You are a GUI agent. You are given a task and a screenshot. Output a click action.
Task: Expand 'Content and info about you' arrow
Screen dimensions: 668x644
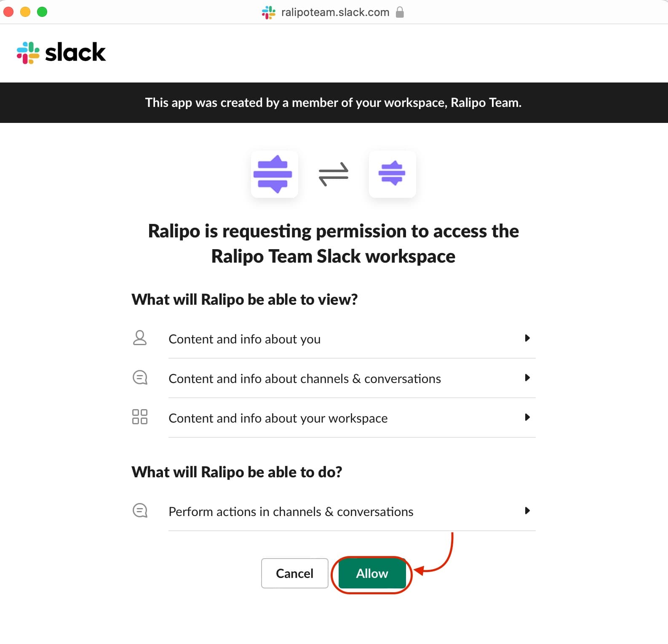tap(527, 338)
